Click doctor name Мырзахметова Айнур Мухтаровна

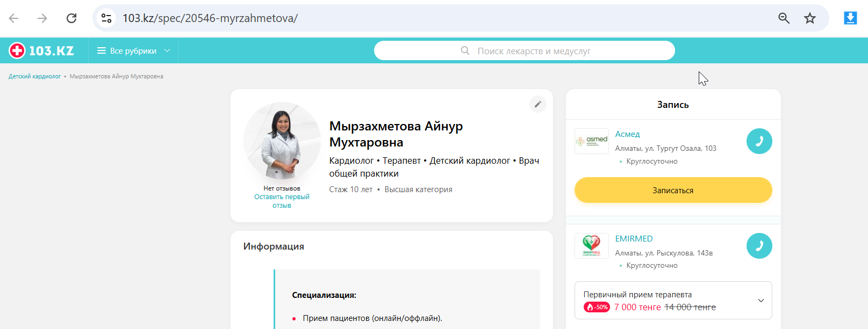pyautogui.click(x=396, y=134)
